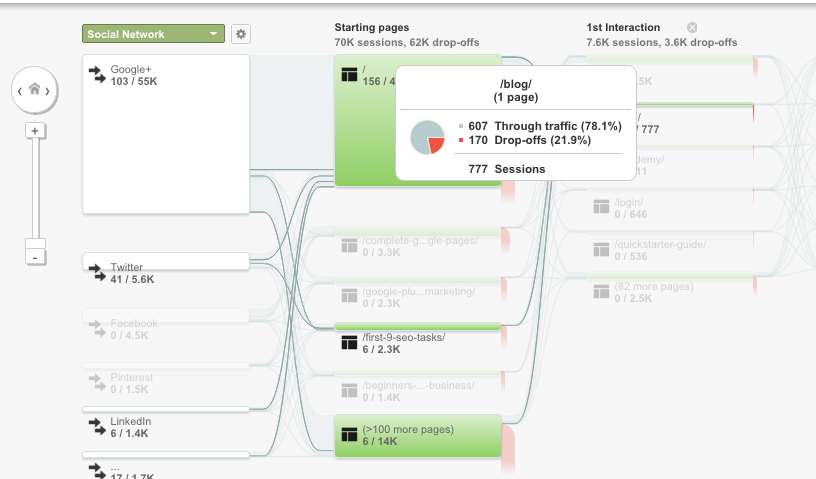Viewport: 816px width, 479px height.
Task: Zoom out with the minus button
Action: click(35, 257)
